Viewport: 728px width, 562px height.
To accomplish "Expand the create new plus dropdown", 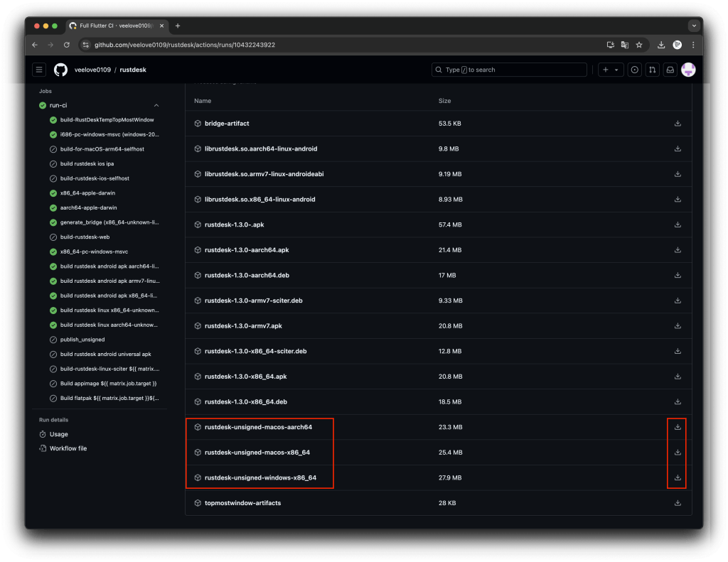I will pyautogui.click(x=610, y=70).
